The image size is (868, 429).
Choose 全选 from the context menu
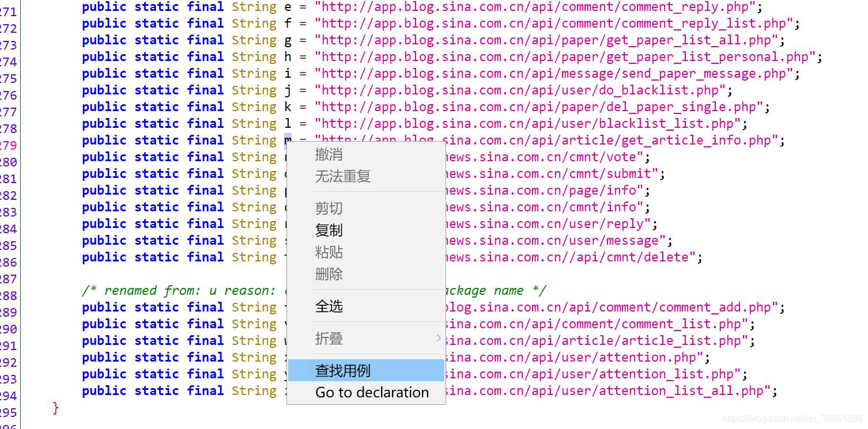pyautogui.click(x=366, y=306)
